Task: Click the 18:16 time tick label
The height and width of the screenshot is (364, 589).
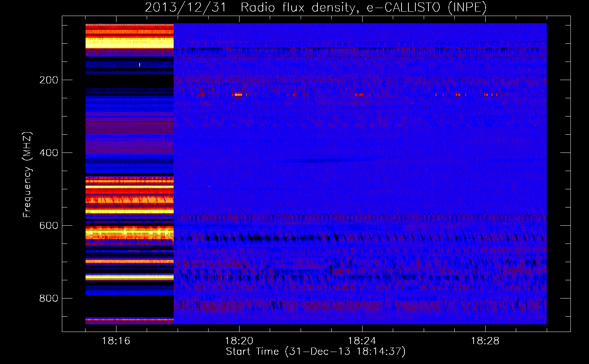Action: (116, 341)
